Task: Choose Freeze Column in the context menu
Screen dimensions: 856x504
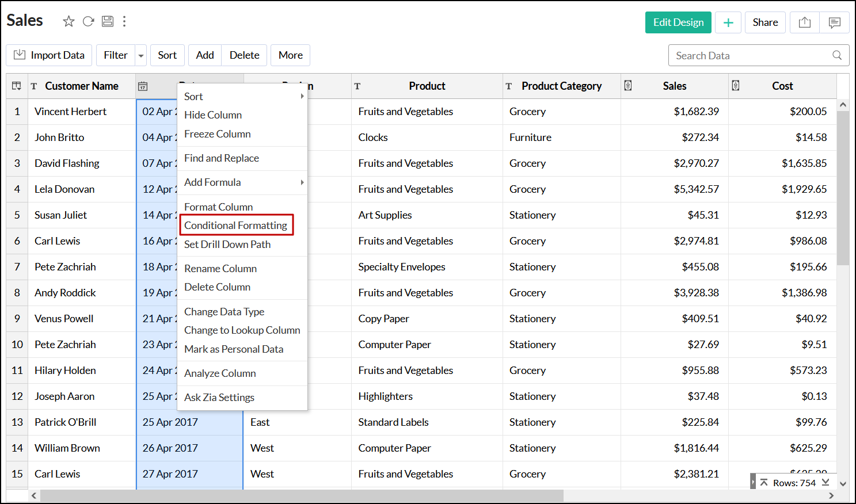Action: pos(218,134)
